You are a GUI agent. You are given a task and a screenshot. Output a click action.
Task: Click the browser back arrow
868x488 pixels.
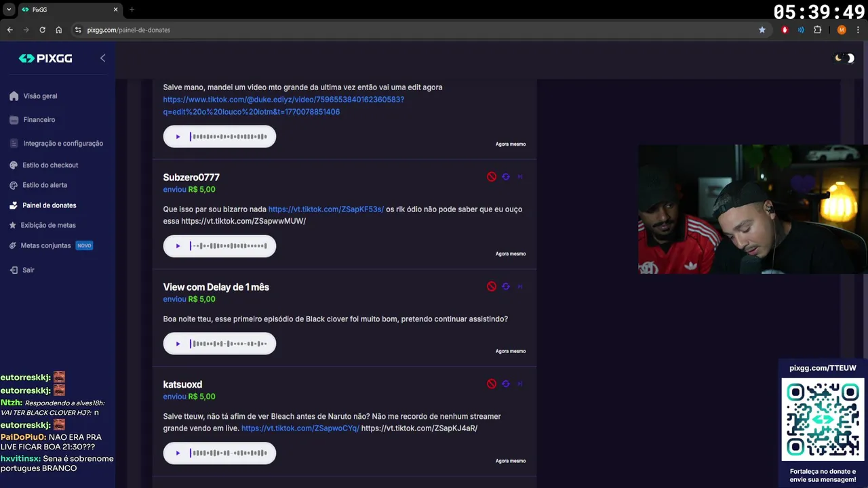click(10, 30)
